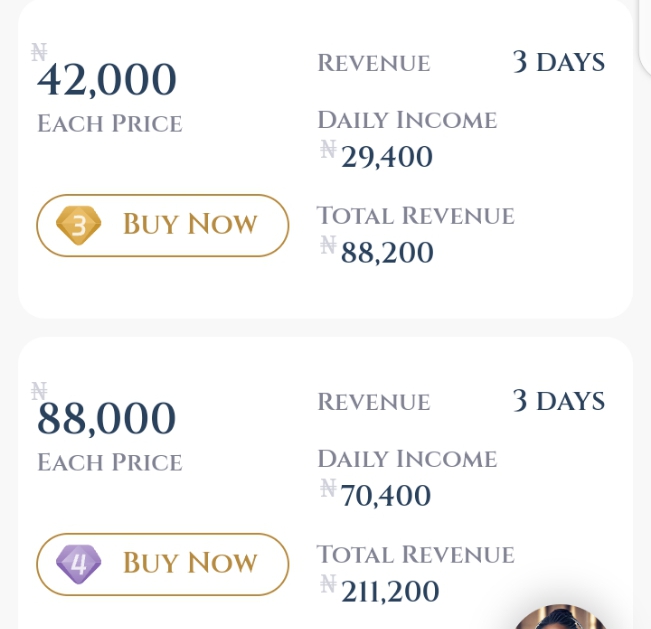Screen dimensions: 651x629
Task: Click the naira symbol above 88,000
Action: 39,391
